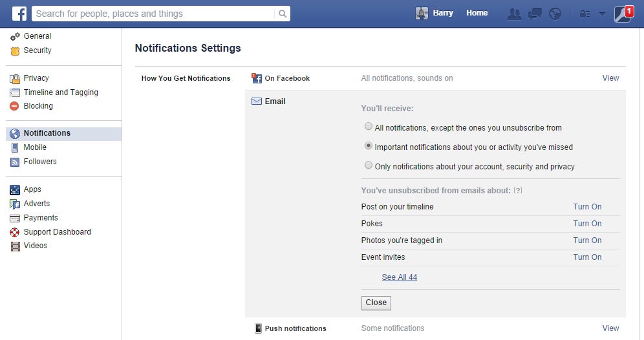Select All notifications radio option
Screen dimensions: 644x340
(369, 127)
